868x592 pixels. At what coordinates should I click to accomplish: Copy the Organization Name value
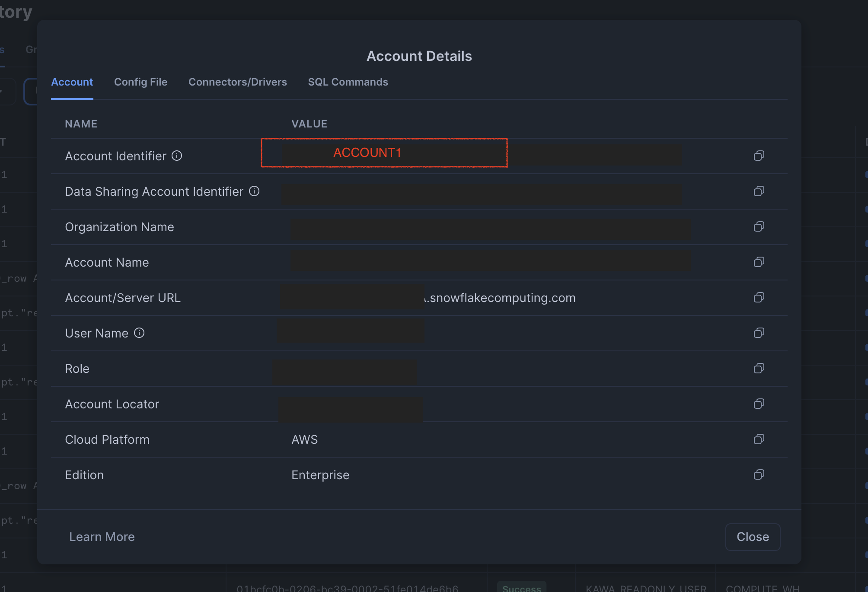759,226
